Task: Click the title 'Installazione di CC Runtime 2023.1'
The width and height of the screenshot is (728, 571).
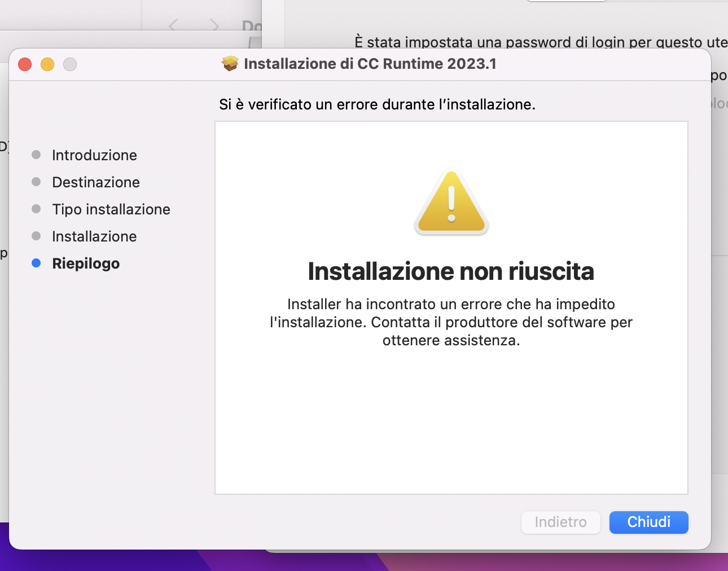Action: click(x=370, y=64)
